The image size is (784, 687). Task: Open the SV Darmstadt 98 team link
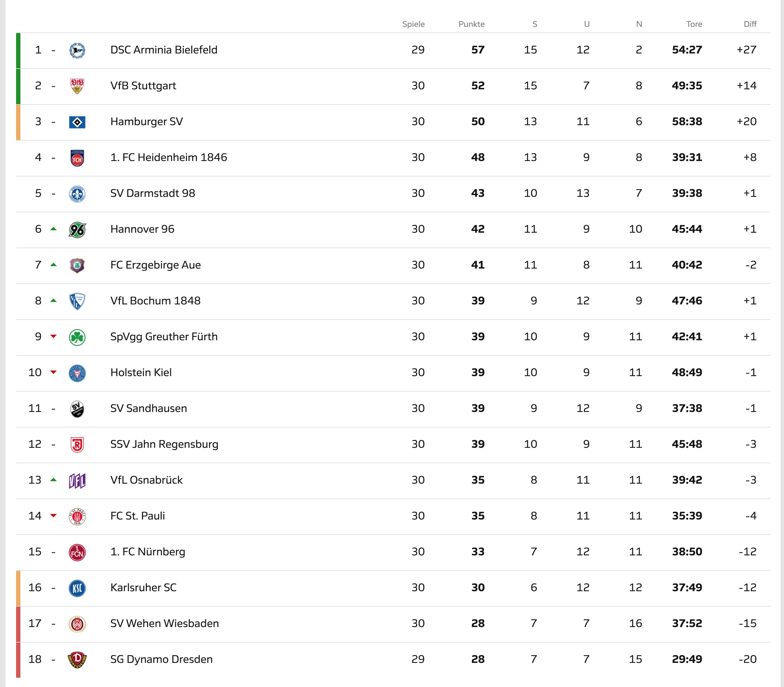click(153, 193)
